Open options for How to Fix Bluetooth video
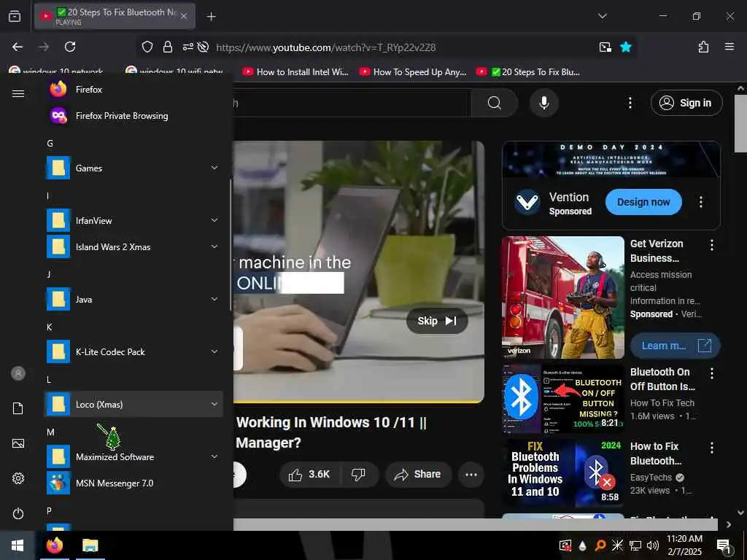Screen dimensions: 747x560 point(712,448)
